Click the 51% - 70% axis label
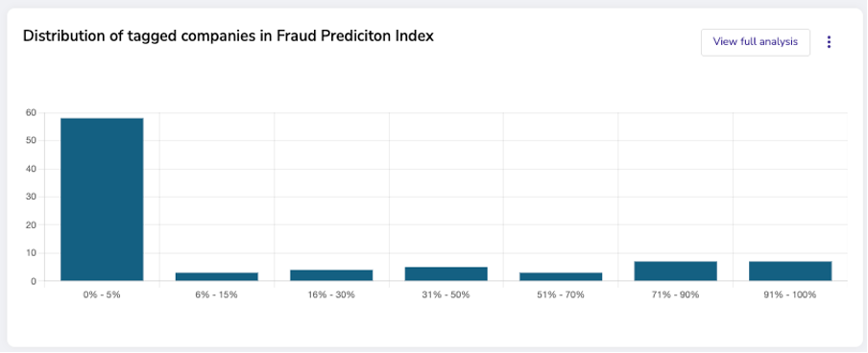Viewport: 868px width, 353px height. tap(561, 294)
